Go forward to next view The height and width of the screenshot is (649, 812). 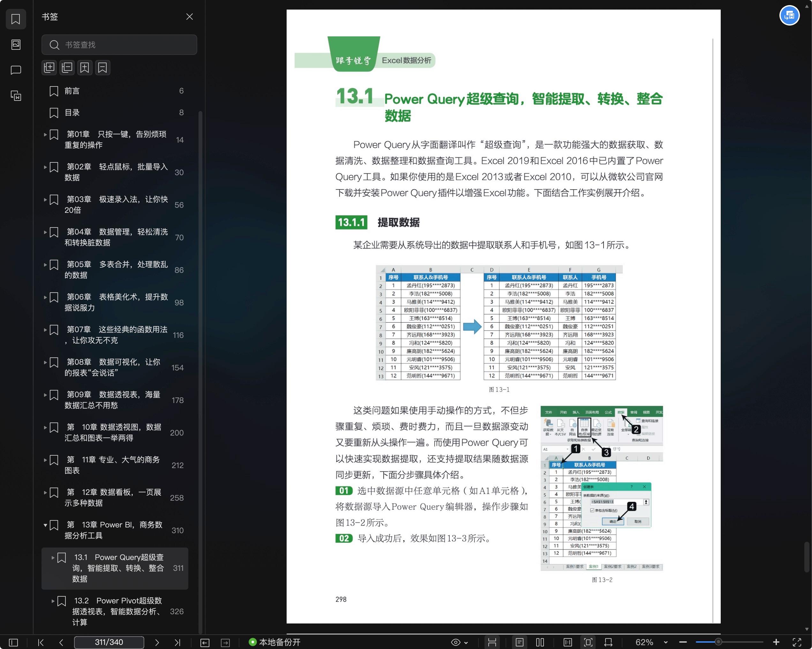[225, 643]
